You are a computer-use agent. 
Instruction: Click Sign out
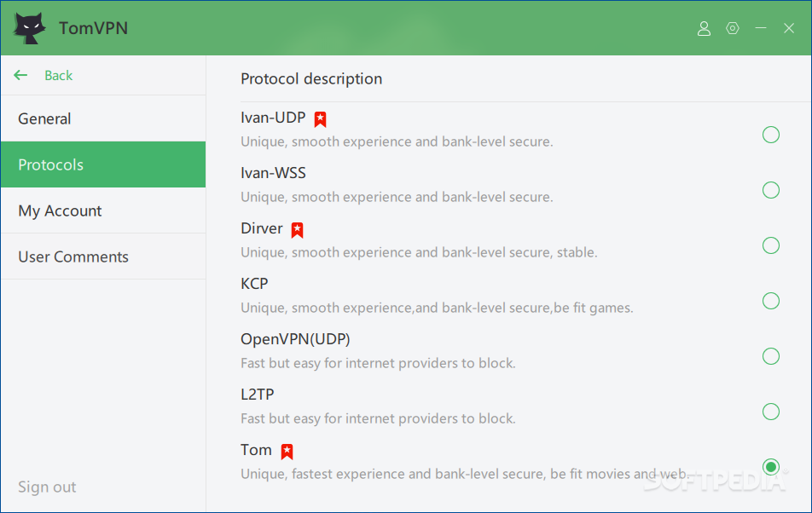click(47, 487)
